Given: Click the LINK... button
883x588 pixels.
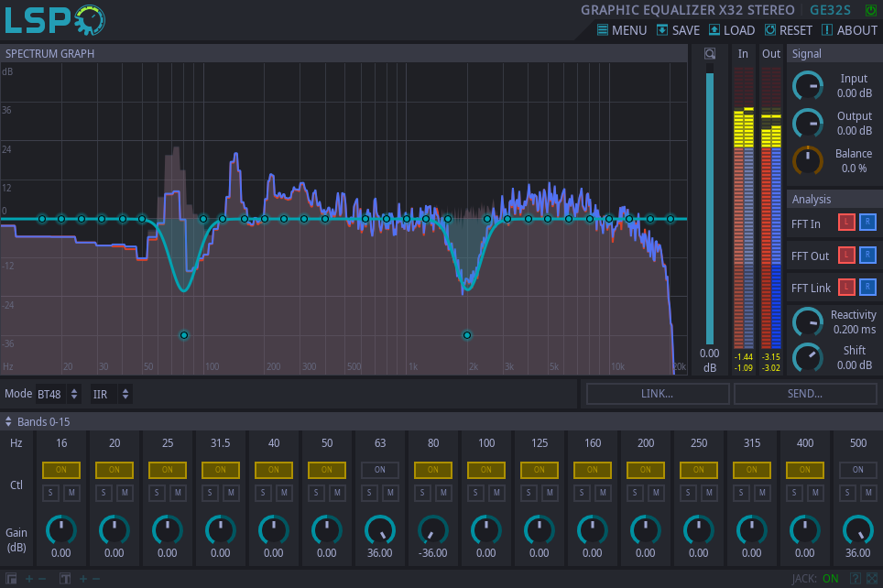Looking at the screenshot, I should tap(658, 394).
